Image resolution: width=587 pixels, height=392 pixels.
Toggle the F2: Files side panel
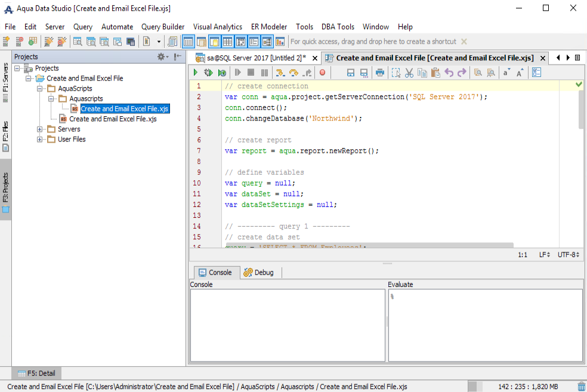[x=5, y=136]
